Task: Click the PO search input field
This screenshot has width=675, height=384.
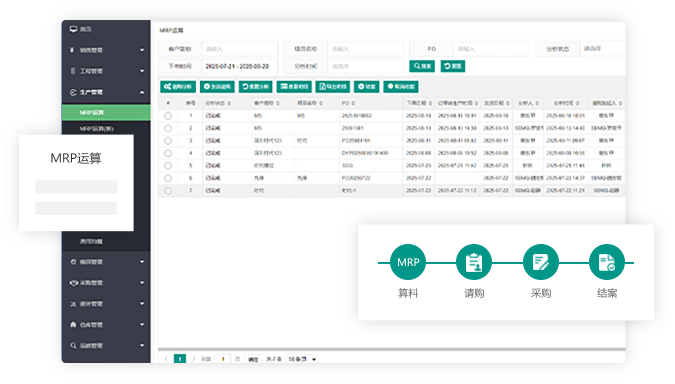Action: pos(491,49)
